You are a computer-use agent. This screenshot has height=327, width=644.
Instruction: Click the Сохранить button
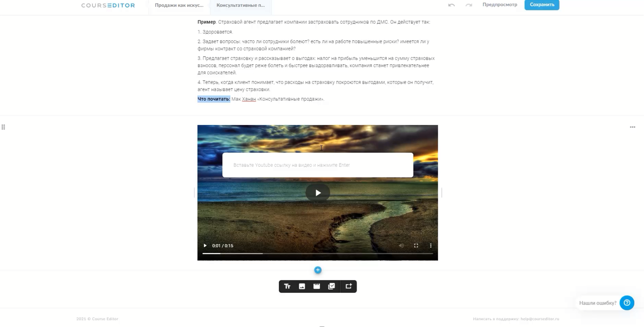[x=542, y=5]
